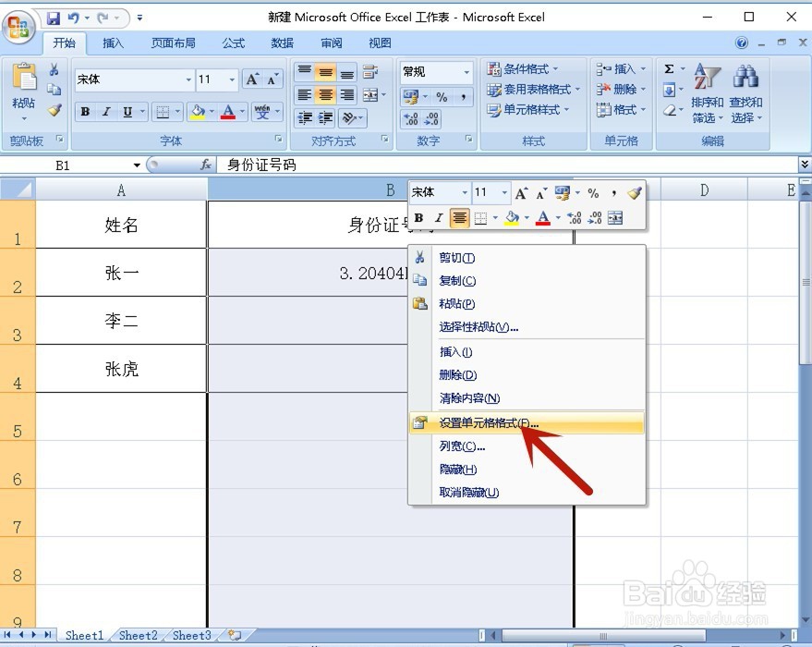The height and width of the screenshot is (647, 812).
Task: Activate the ribbon Format Painter brush
Action: point(55,110)
